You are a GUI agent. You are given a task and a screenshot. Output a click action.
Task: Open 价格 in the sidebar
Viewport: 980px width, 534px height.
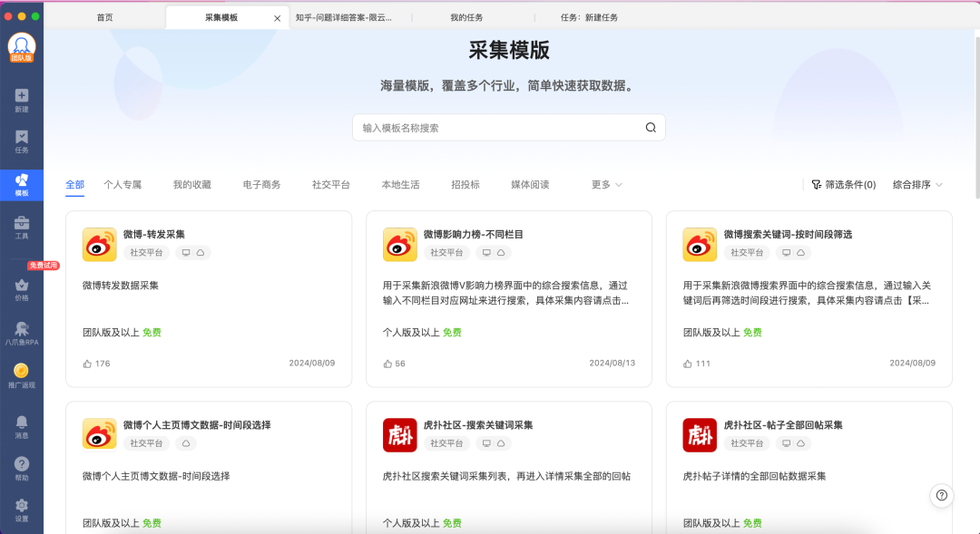click(x=21, y=290)
